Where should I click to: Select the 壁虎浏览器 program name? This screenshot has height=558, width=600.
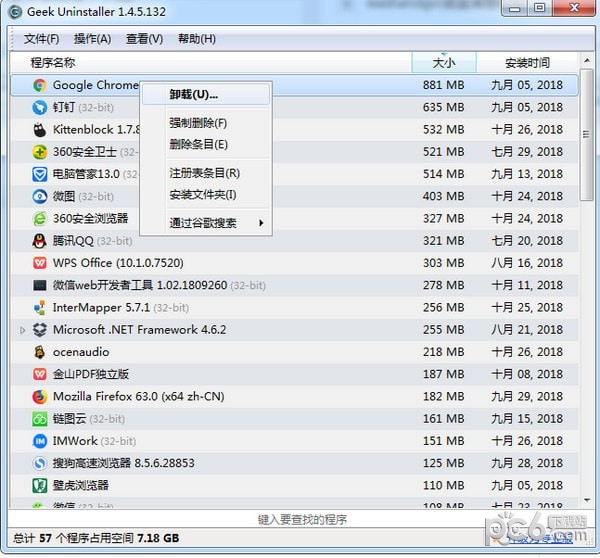80,485
